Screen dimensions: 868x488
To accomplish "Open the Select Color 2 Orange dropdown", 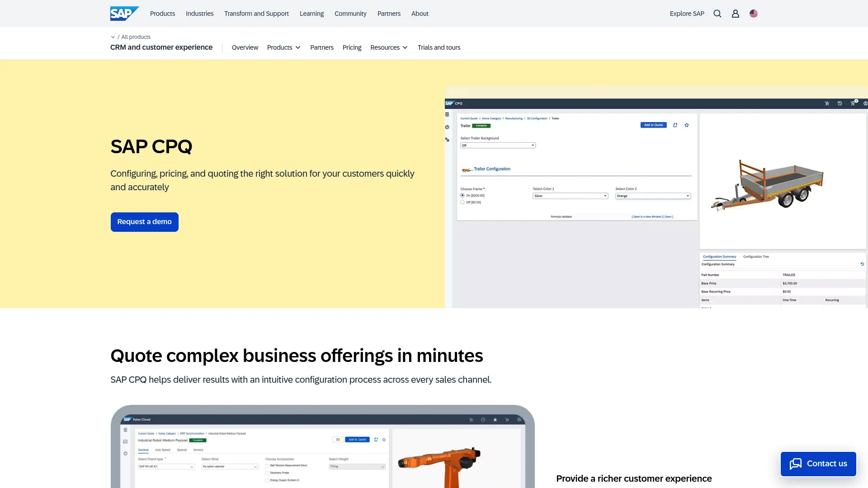I will [653, 196].
